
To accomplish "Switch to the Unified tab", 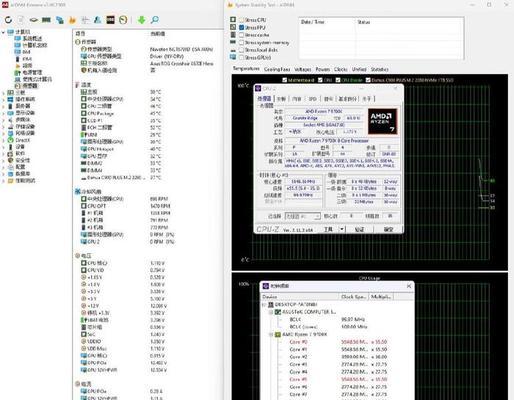I will 359,69.
